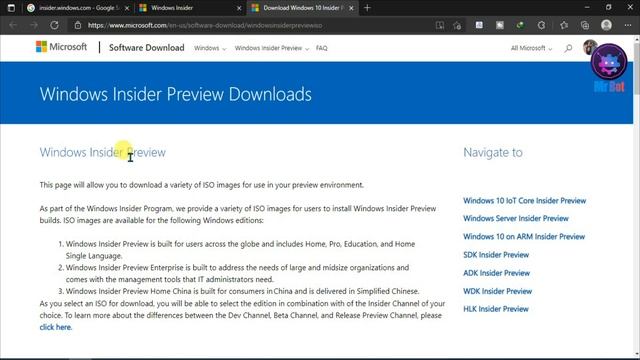Follow the 'click here' channel differences link
The height and width of the screenshot is (360, 640).
click(x=56, y=327)
